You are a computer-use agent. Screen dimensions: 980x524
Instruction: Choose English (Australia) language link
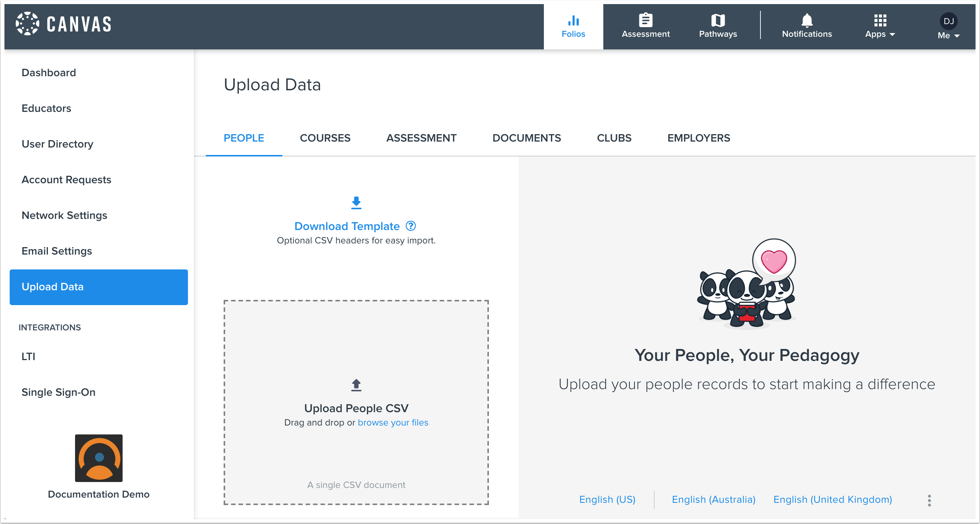click(x=713, y=499)
